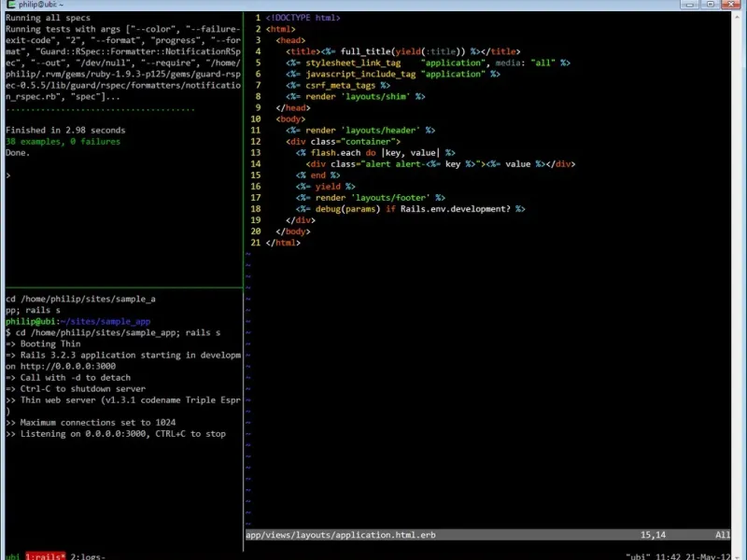Close the philip@ubi terminal window
Image resolution: width=747 pixels, height=560 pixels.
pos(731,5)
